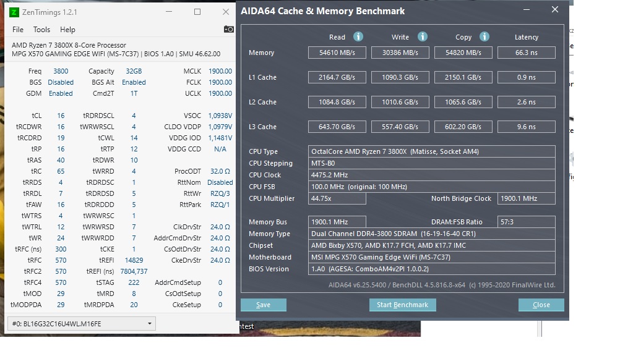The width and height of the screenshot is (620, 364).
Task: Click the tREFI value 14829
Action: coord(134,260)
